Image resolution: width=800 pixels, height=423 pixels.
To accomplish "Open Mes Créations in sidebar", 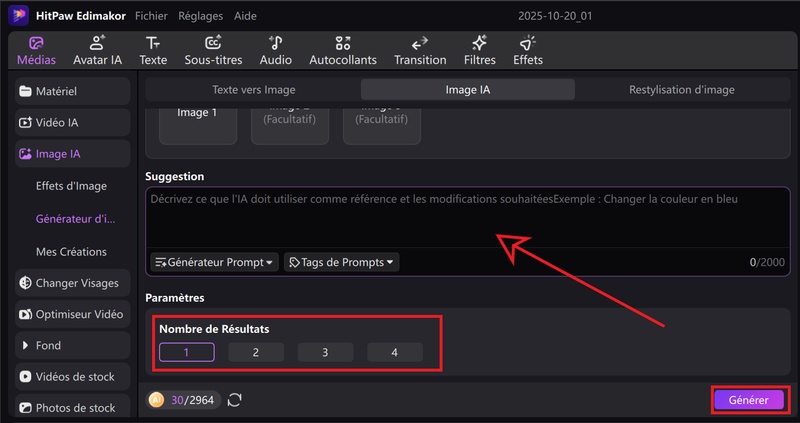I will 71,252.
